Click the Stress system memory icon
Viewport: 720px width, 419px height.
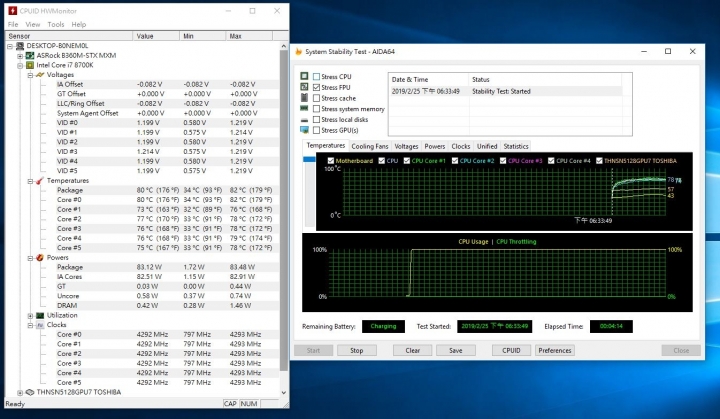coord(304,108)
